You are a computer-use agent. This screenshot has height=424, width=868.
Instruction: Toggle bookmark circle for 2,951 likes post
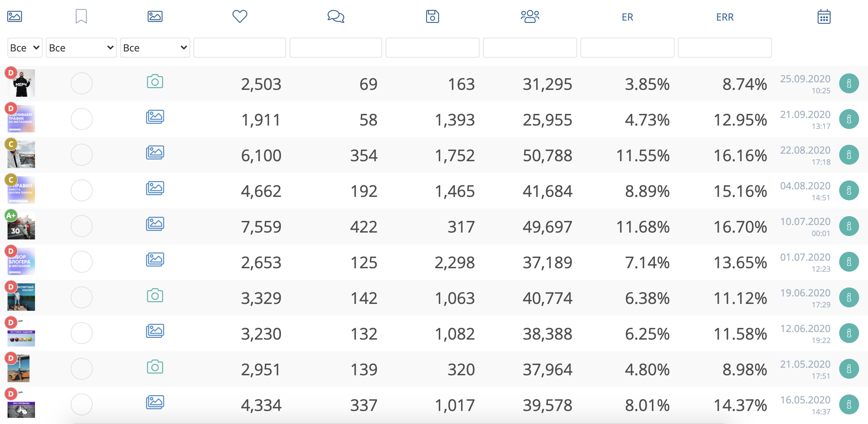tap(81, 369)
